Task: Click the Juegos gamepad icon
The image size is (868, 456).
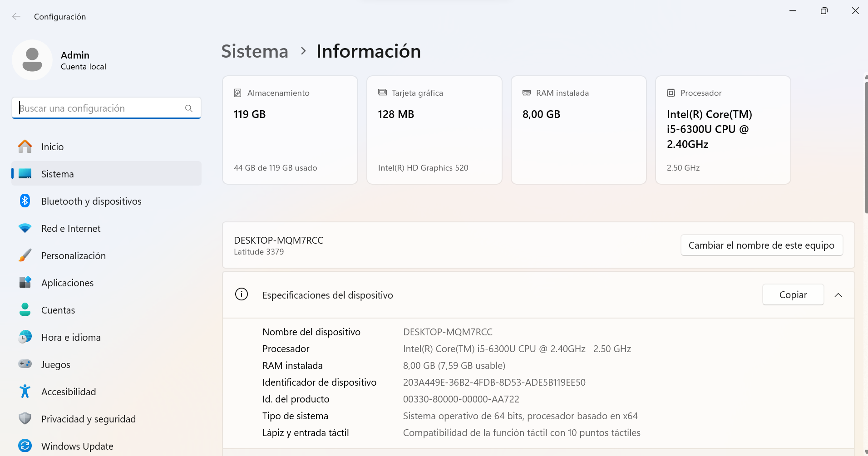Action: point(25,364)
